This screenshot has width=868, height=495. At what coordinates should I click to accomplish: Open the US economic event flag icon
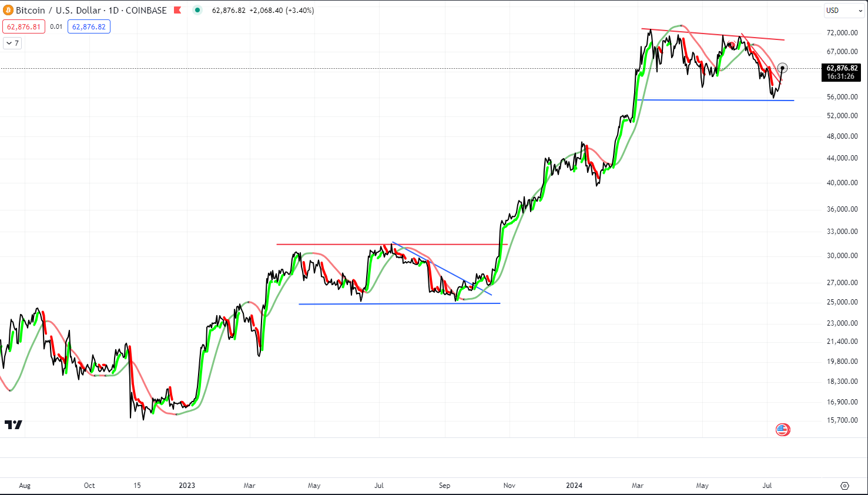[782, 430]
